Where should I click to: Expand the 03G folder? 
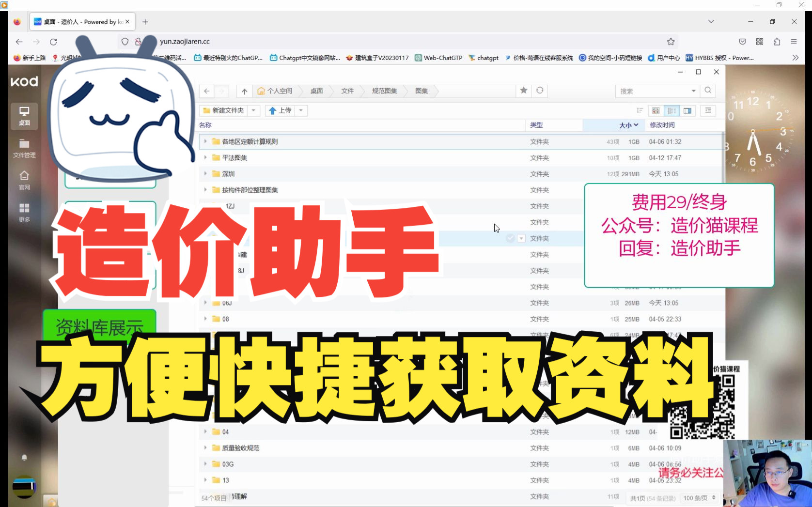point(205,464)
